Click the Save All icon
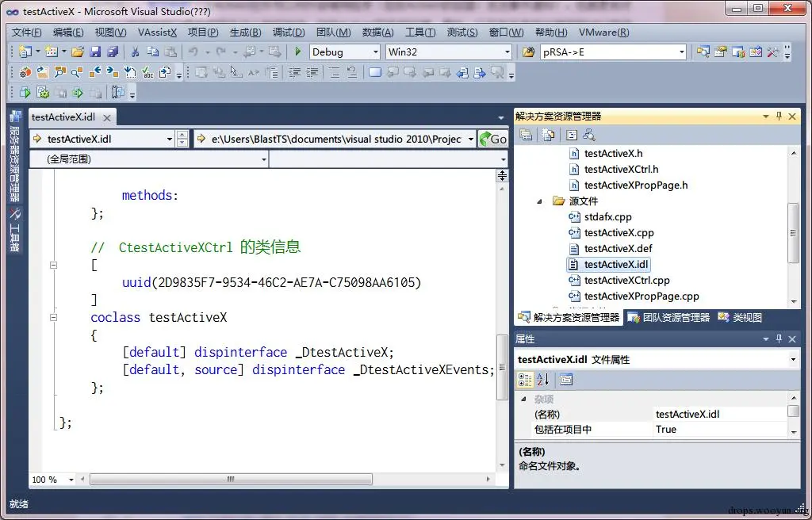Screen dimensions: 812x520 (113, 52)
